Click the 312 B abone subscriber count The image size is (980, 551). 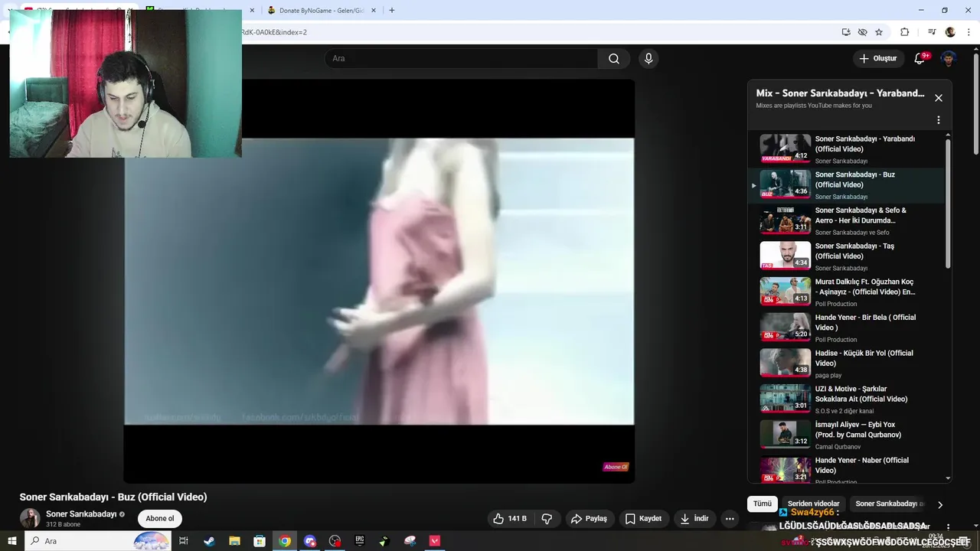(63, 525)
